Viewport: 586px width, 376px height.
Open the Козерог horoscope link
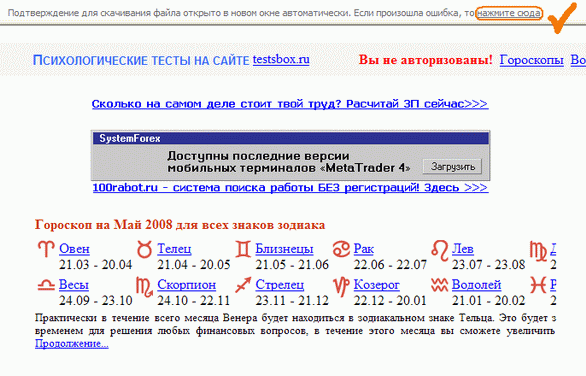click(377, 285)
